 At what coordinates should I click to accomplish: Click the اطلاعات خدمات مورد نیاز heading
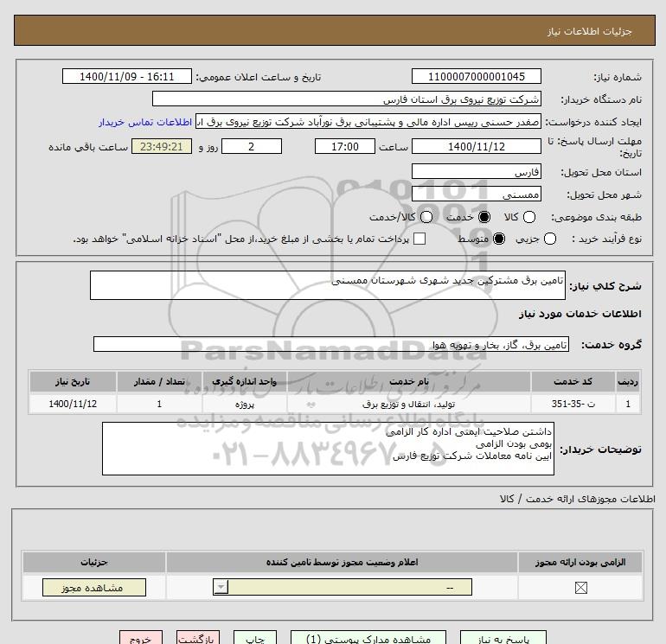580,314
